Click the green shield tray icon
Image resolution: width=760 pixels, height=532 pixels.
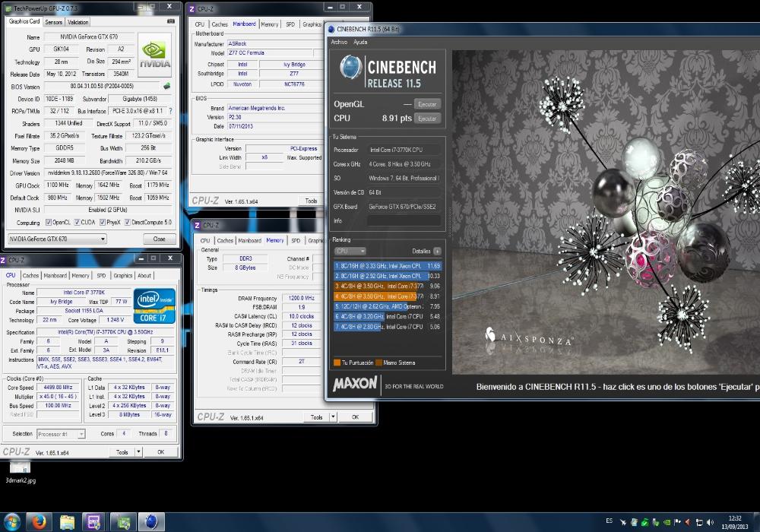644,522
